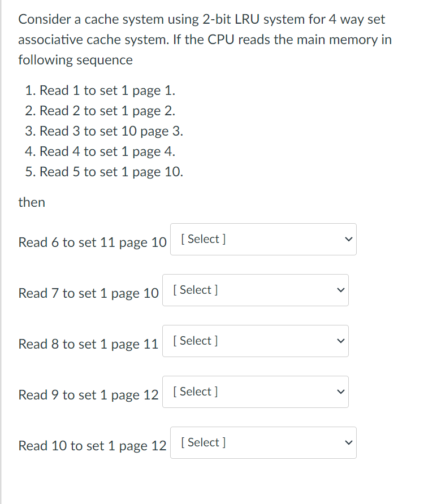
Task: Click the chevron on the Read 10 selector
Action: [x=349, y=442]
